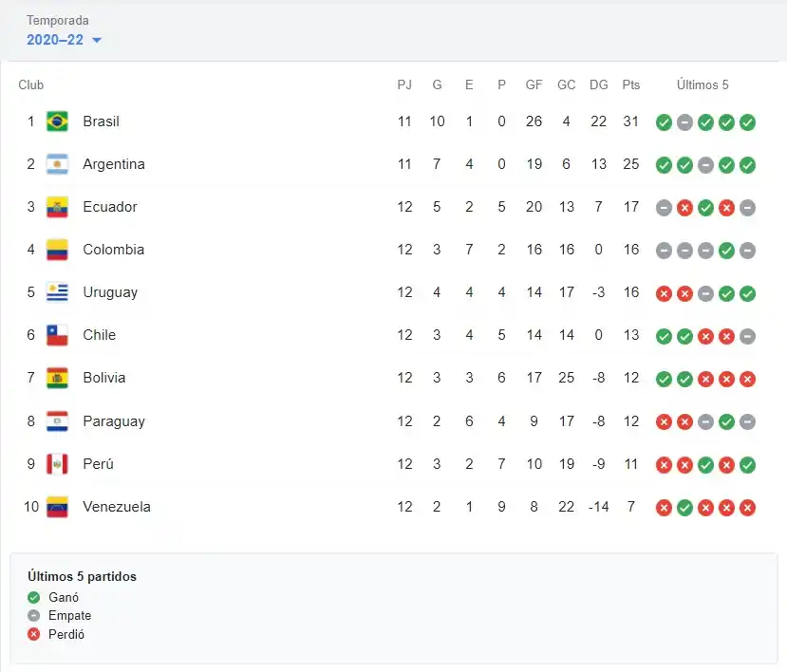Click the DG goal difference column header
787x672 pixels.
click(598, 84)
